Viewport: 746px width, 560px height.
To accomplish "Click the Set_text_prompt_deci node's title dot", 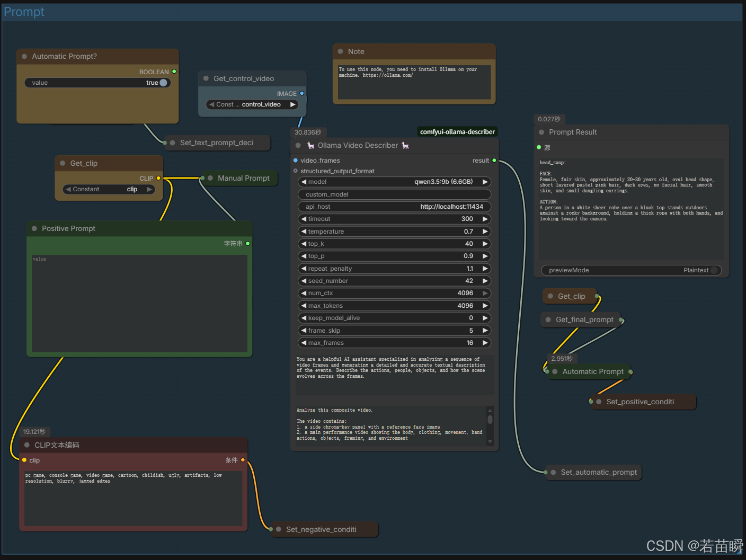I will [173, 143].
